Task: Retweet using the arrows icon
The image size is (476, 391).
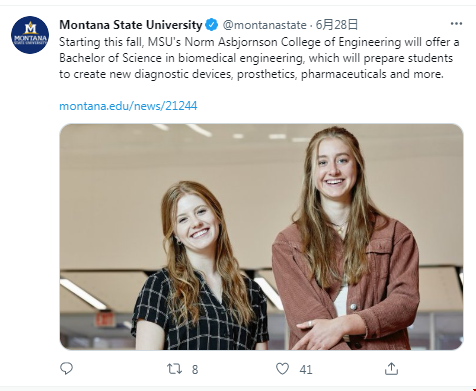Action: click(174, 369)
